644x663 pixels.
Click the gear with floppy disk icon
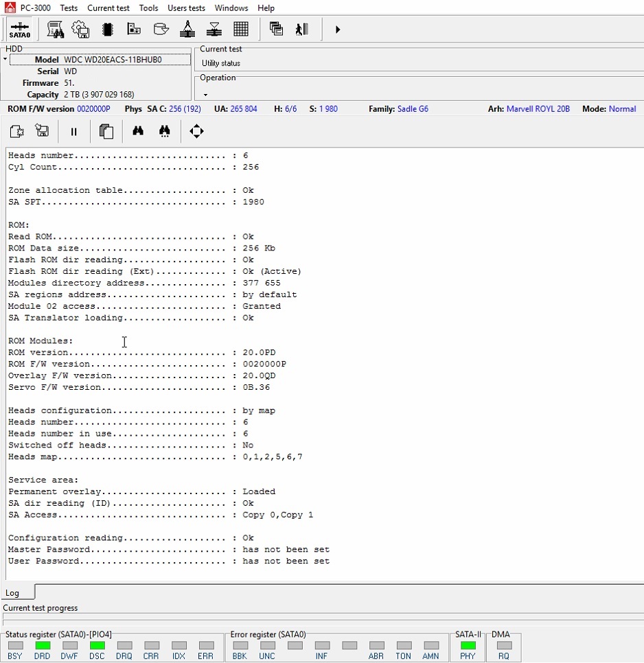(80, 30)
